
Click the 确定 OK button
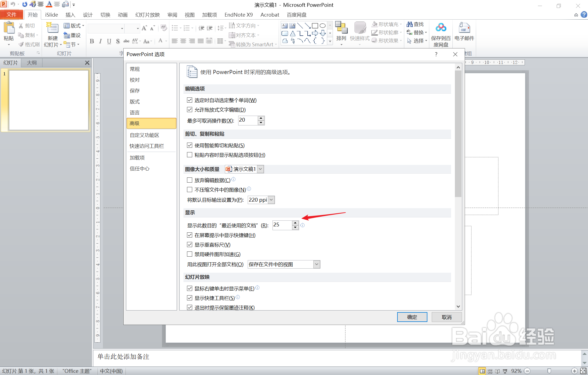412,317
